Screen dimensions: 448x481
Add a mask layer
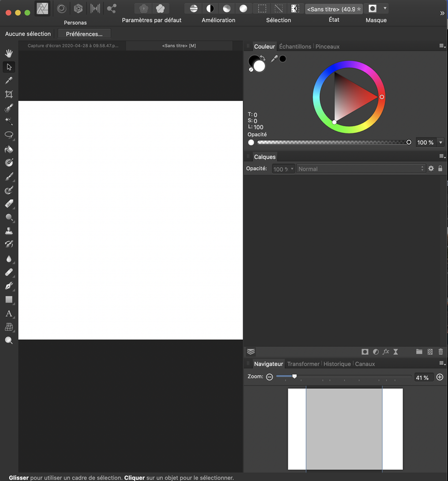(365, 352)
